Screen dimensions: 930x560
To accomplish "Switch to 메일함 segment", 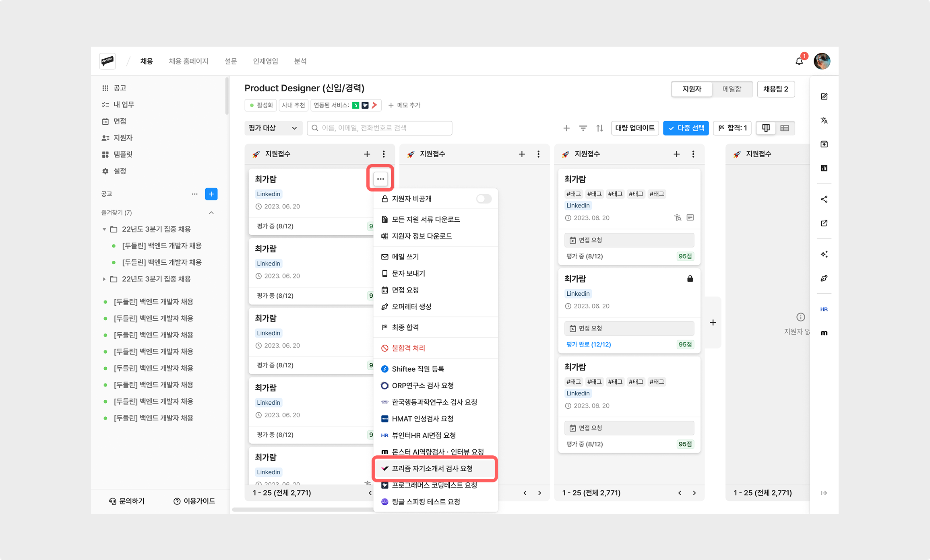I will coord(732,89).
